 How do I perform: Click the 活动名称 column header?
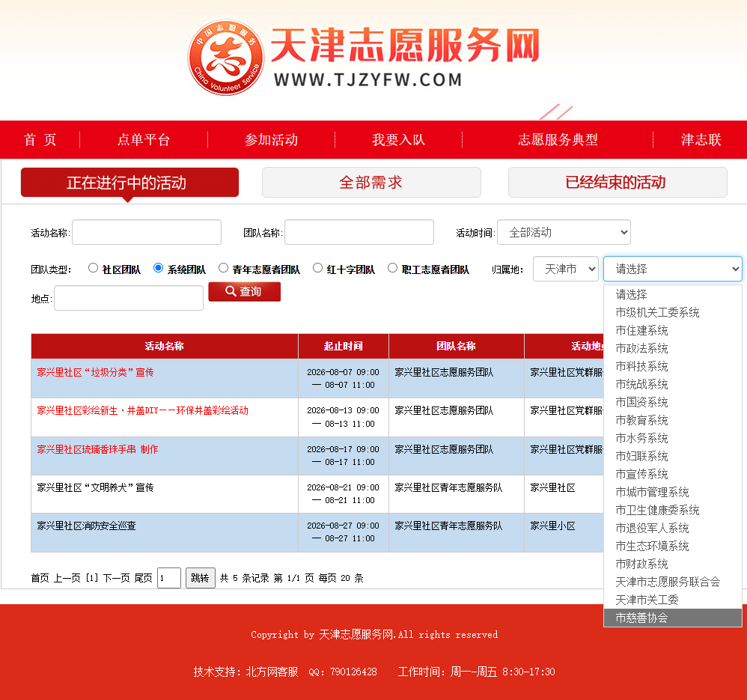pyautogui.click(x=165, y=346)
